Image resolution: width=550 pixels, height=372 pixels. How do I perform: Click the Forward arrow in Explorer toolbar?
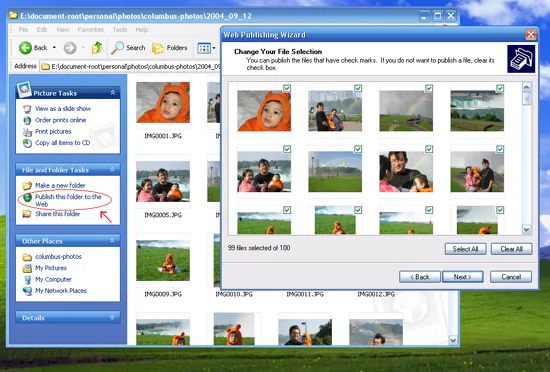pos(70,48)
